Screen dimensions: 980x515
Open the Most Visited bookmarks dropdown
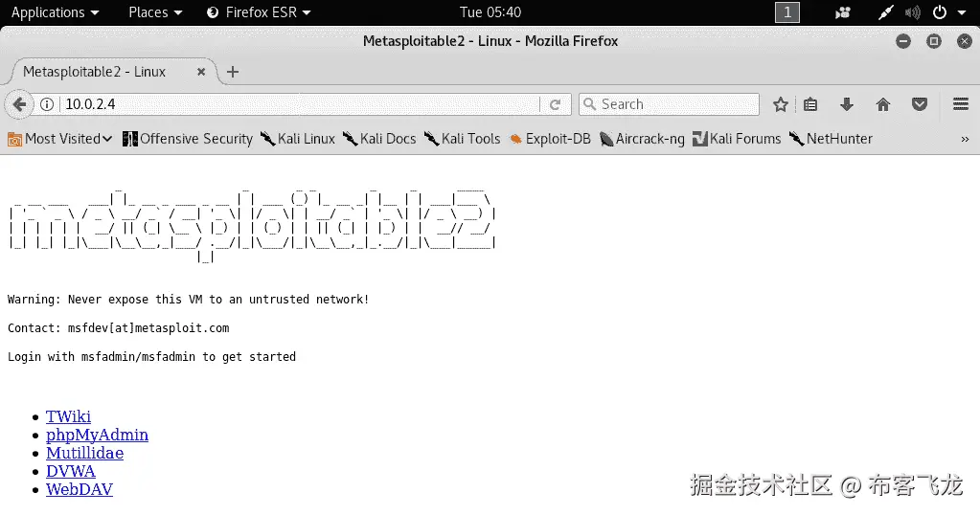(x=60, y=139)
